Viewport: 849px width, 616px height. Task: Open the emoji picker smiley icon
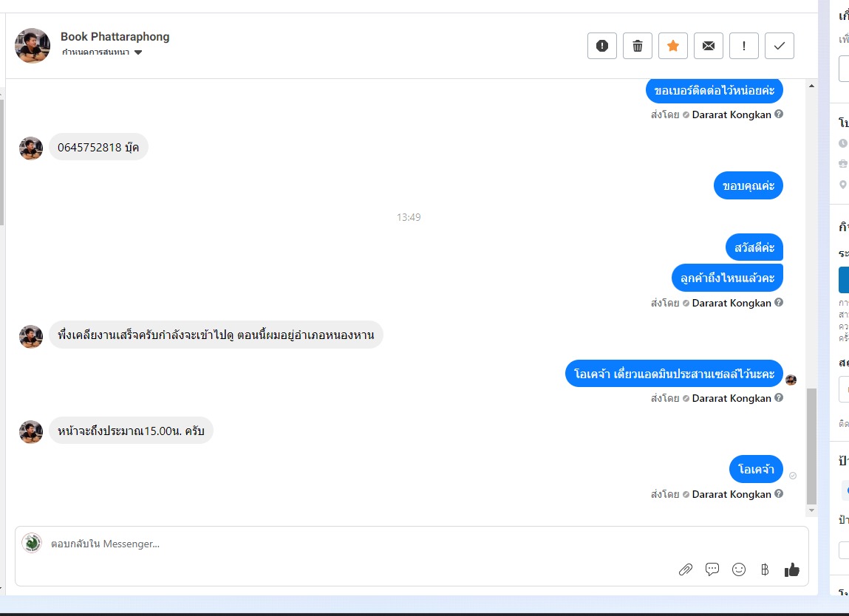point(739,569)
